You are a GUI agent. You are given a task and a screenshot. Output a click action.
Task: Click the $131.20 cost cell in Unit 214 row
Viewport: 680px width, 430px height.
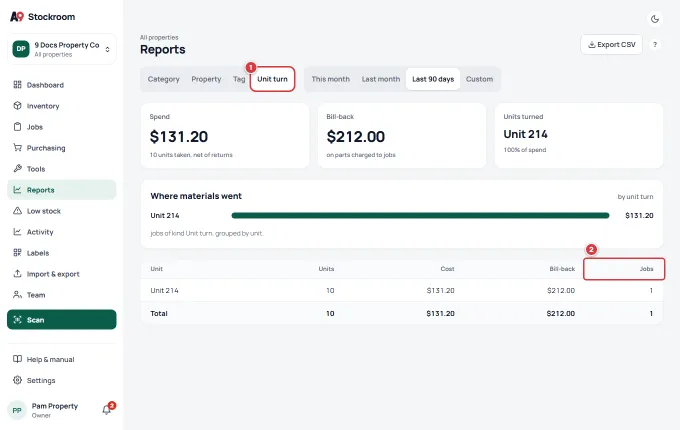point(441,290)
